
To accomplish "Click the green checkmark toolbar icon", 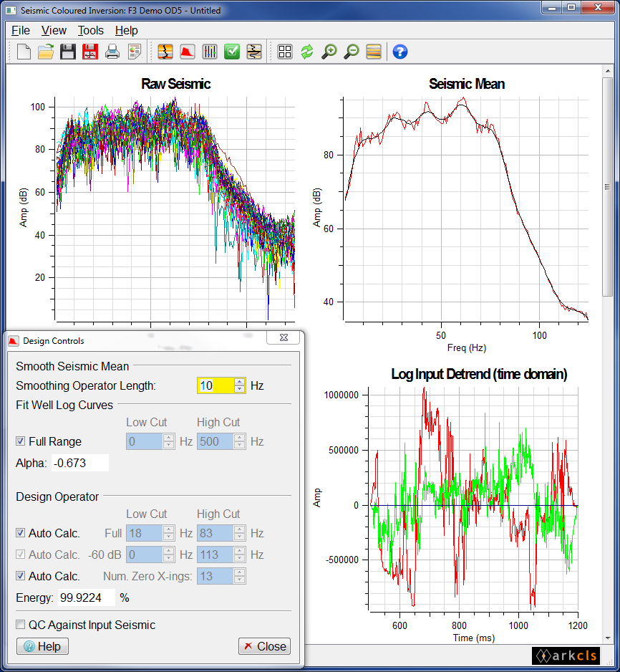I will [232, 52].
